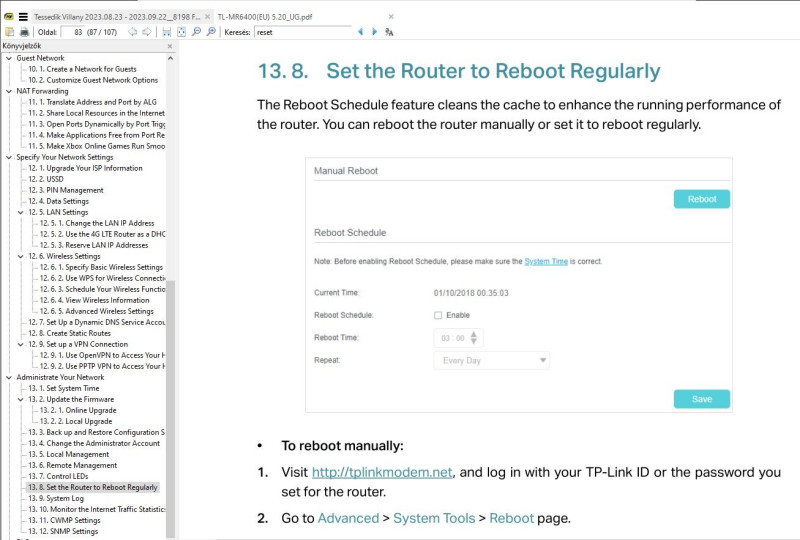The image size is (800, 540).
Task: Click the print toolbar icon
Action: (24, 32)
